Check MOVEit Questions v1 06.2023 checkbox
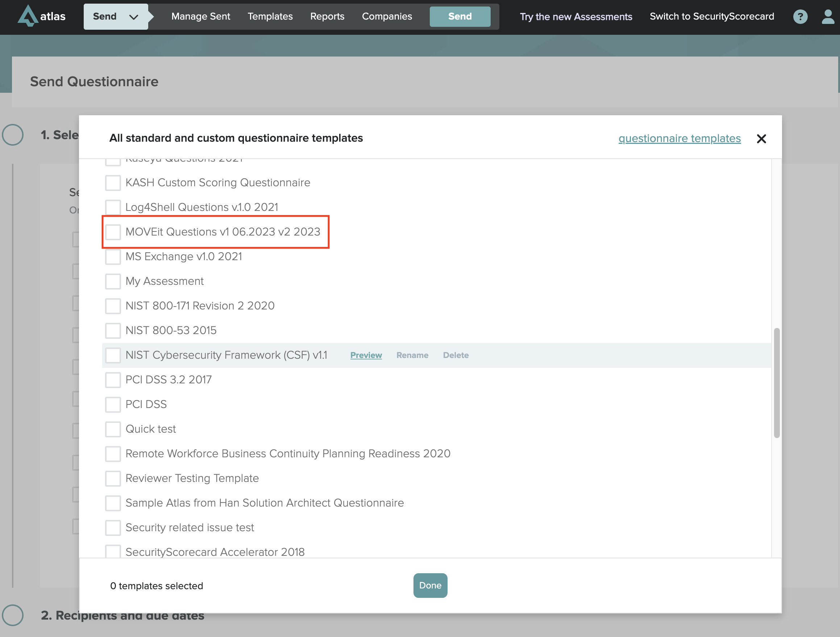840x637 pixels. click(113, 232)
